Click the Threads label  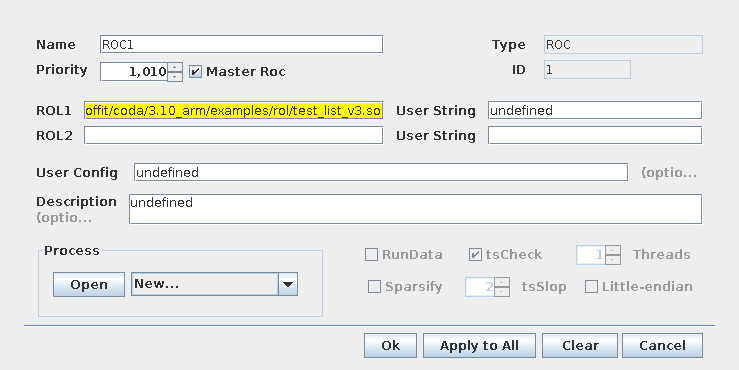tap(662, 255)
